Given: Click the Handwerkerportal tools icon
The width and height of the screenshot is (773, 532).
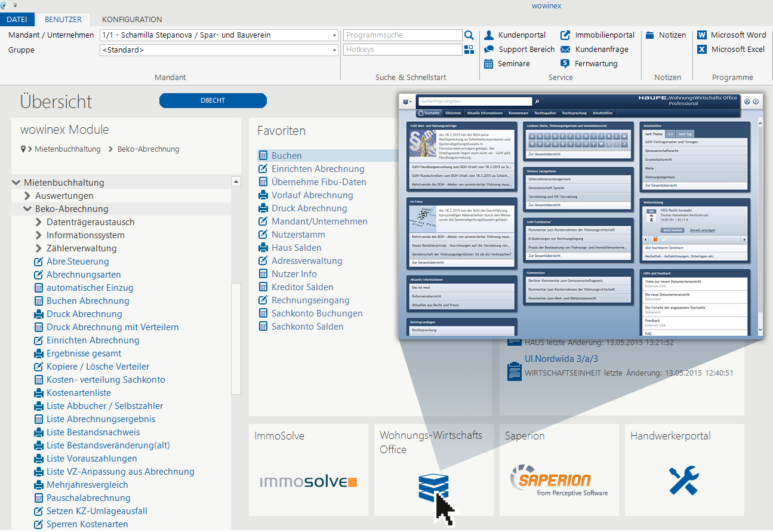Looking at the screenshot, I should tap(684, 481).
